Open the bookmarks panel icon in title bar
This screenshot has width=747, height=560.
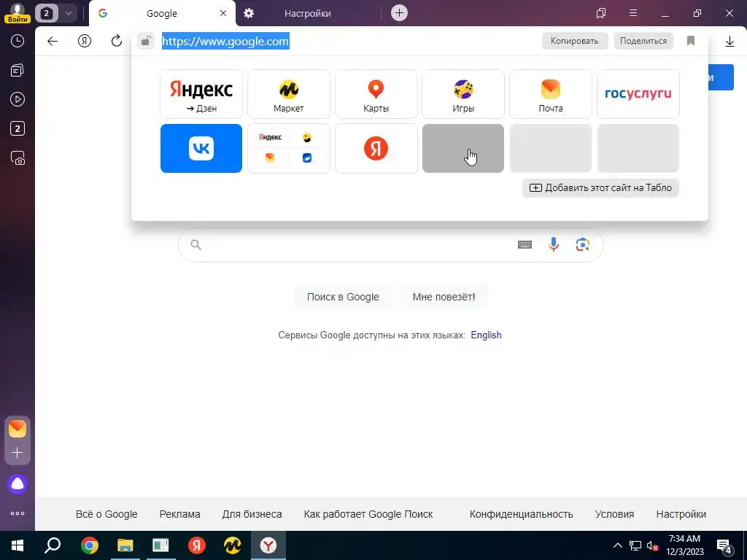pos(601,13)
